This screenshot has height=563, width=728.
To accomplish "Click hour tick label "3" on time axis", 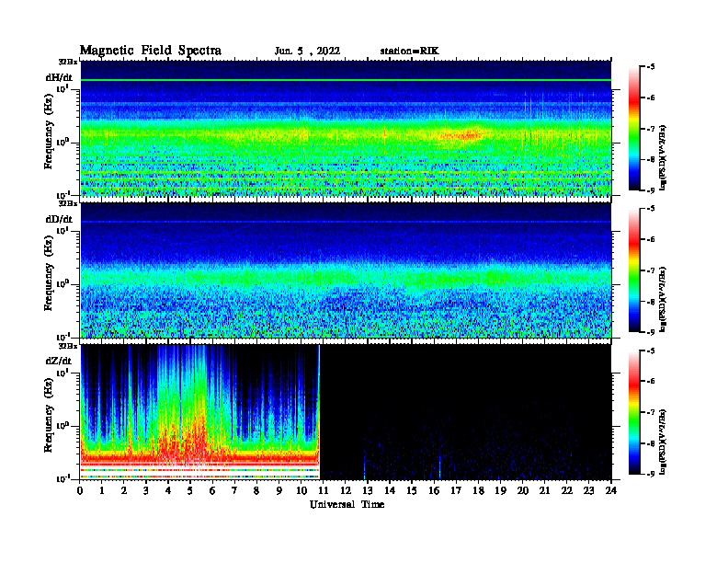I will tap(146, 491).
